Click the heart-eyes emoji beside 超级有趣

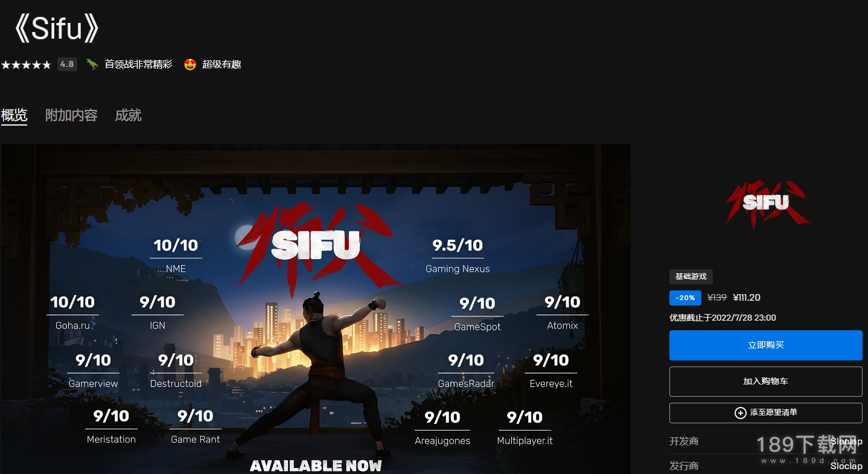[x=190, y=64]
